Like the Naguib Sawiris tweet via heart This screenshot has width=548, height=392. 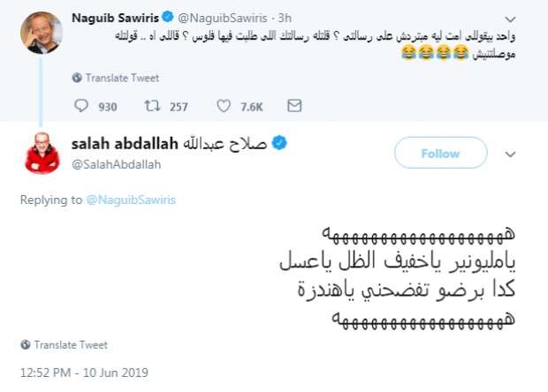tap(222, 107)
